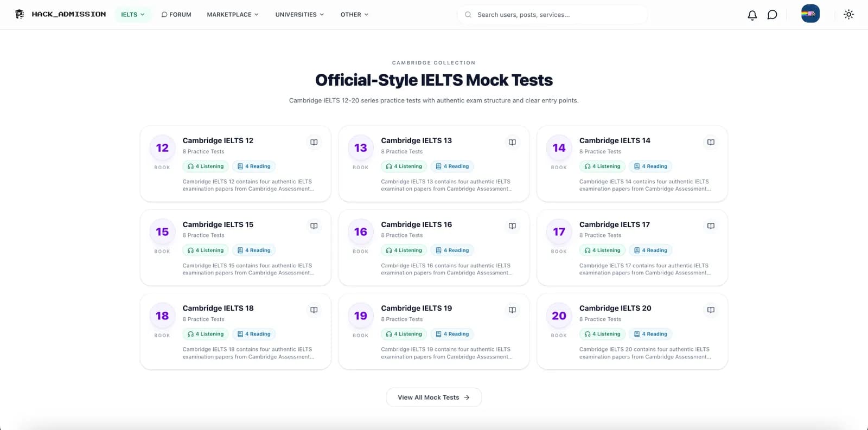The height and width of the screenshot is (430, 868).
Task: Select 4 Reading tag on Cambridge IELTS 14
Action: (x=651, y=166)
